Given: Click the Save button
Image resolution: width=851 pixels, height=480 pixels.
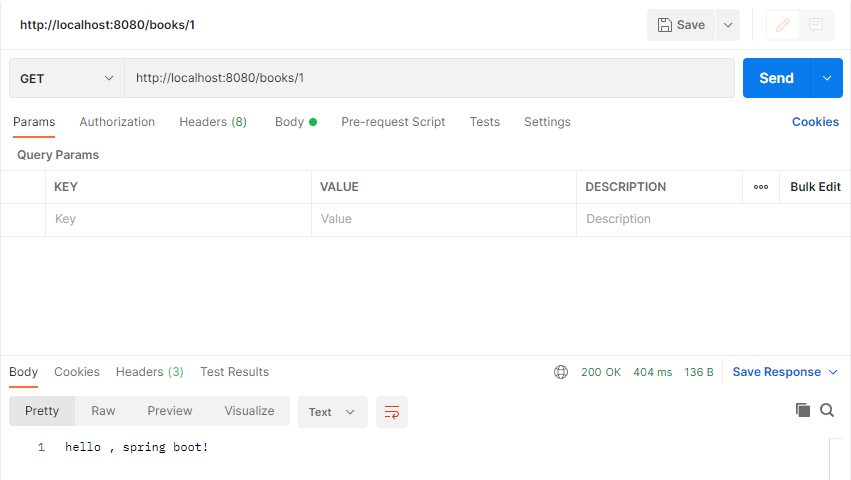Looking at the screenshot, I should tap(681, 25).
